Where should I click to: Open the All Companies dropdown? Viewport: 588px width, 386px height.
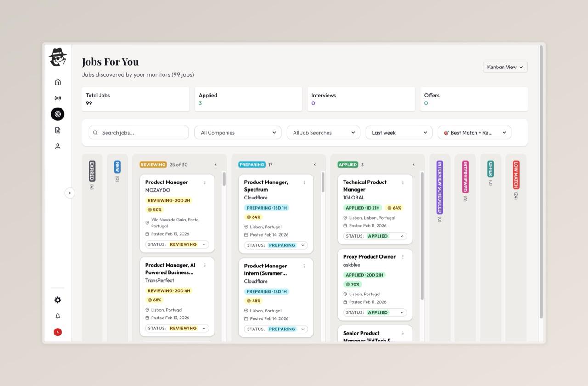point(237,132)
